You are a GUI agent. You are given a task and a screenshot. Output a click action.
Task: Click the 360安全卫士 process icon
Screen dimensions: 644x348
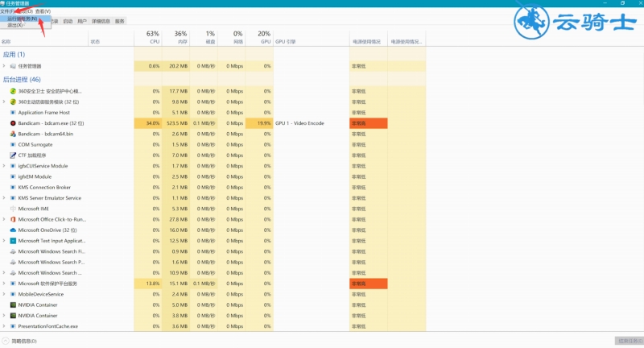(x=13, y=91)
